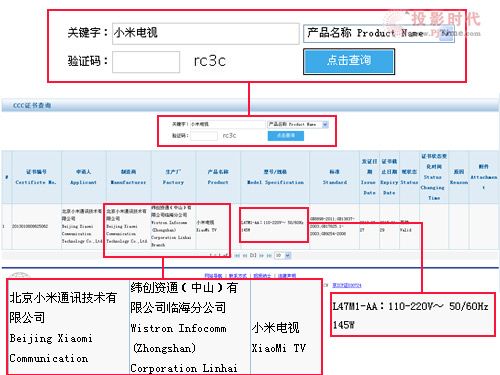Go to first page of results
Image resolution: width=500 pixels, height=375 pixels.
point(237,255)
